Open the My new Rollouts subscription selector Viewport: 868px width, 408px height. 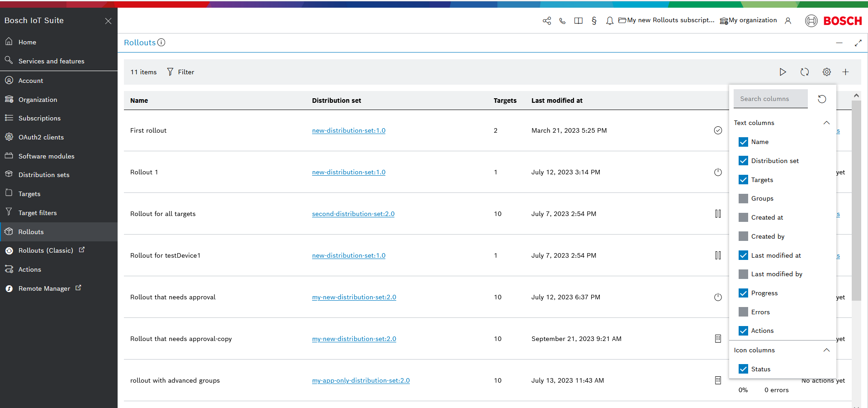pos(666,20)
